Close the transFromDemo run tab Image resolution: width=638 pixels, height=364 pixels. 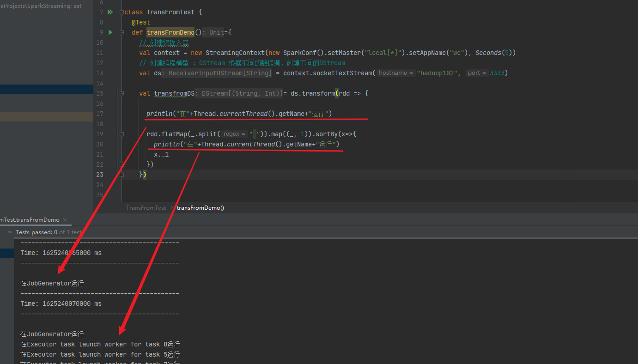pos(65,220)
